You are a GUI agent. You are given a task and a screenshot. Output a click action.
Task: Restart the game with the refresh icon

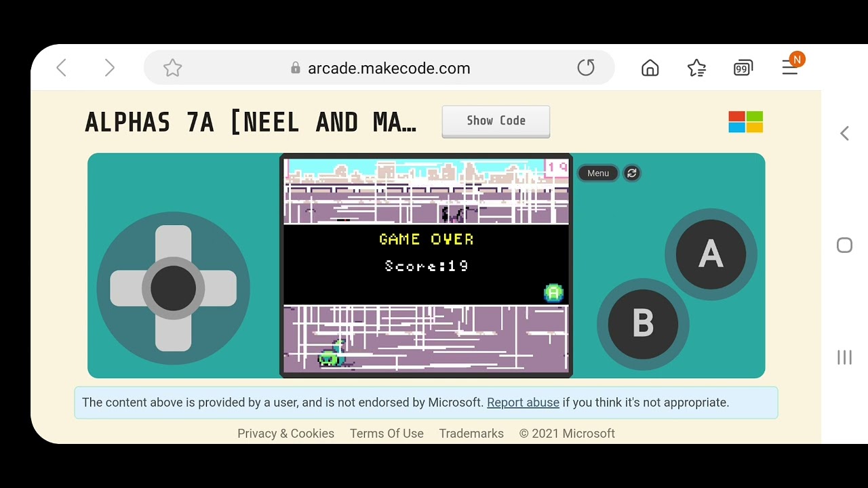click(632, 174)
